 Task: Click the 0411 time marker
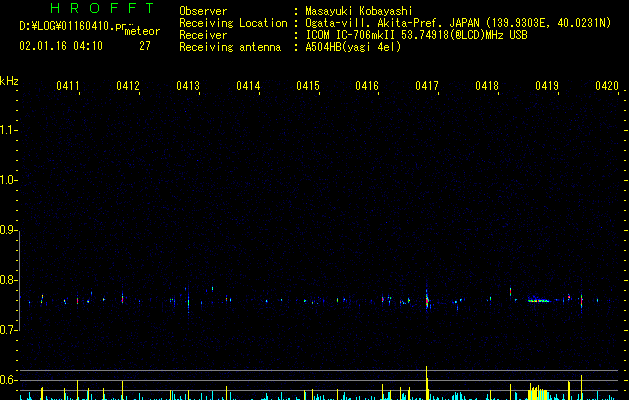(68, 85)
